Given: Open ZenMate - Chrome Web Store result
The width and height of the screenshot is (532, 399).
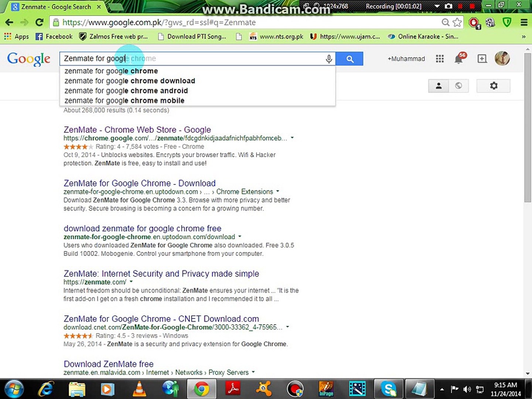Looking at the screenshot, I should pyautogui.click(x=137, y=130).
